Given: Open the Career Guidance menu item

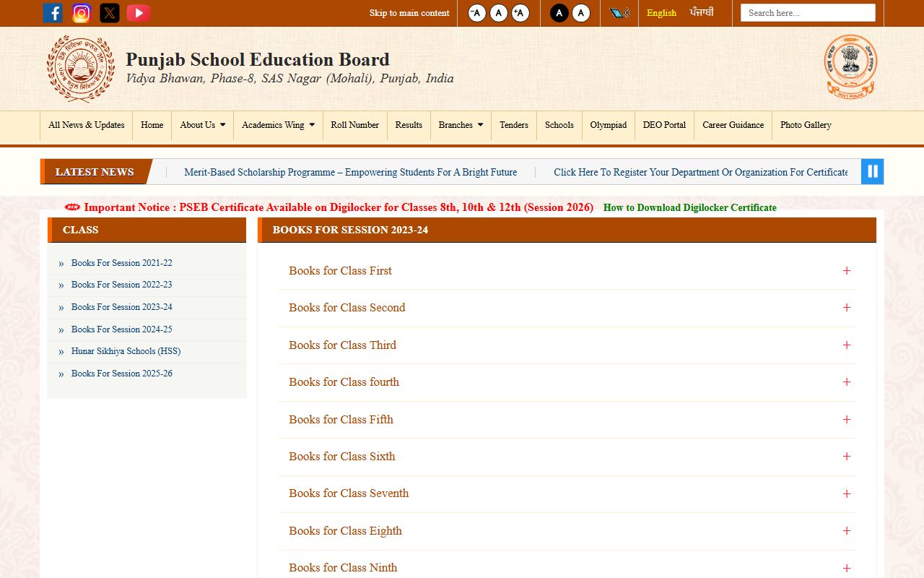Looking at the screenshot, I should 733,125.
